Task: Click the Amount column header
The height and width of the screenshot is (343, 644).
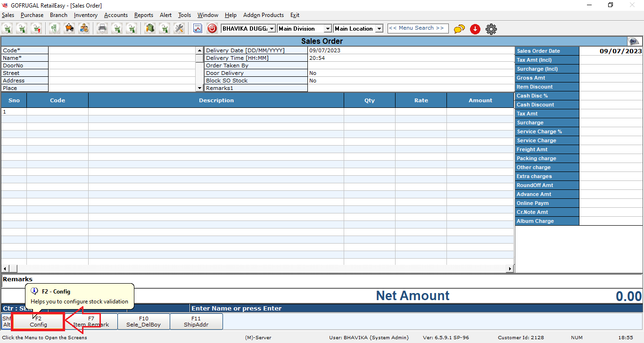Action: point(480,100)
